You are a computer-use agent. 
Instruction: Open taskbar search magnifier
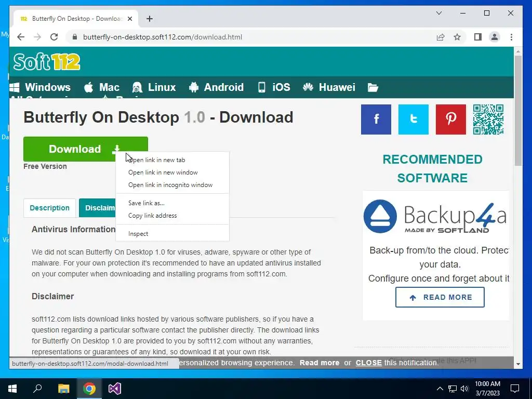coord(37,389)
